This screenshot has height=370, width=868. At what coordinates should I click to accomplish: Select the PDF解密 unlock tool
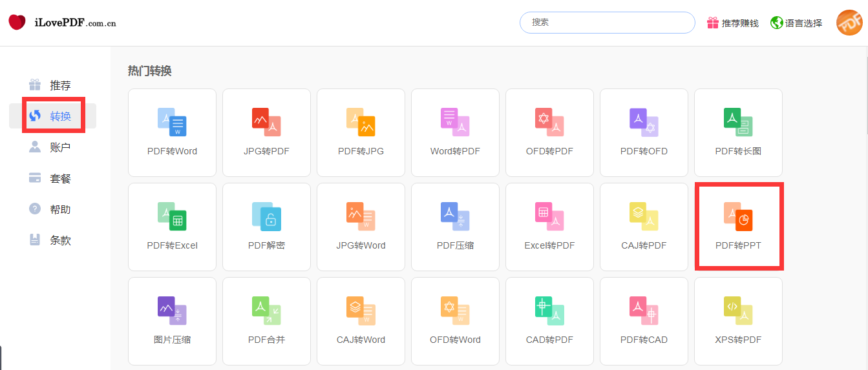click(x=266, y=227)
